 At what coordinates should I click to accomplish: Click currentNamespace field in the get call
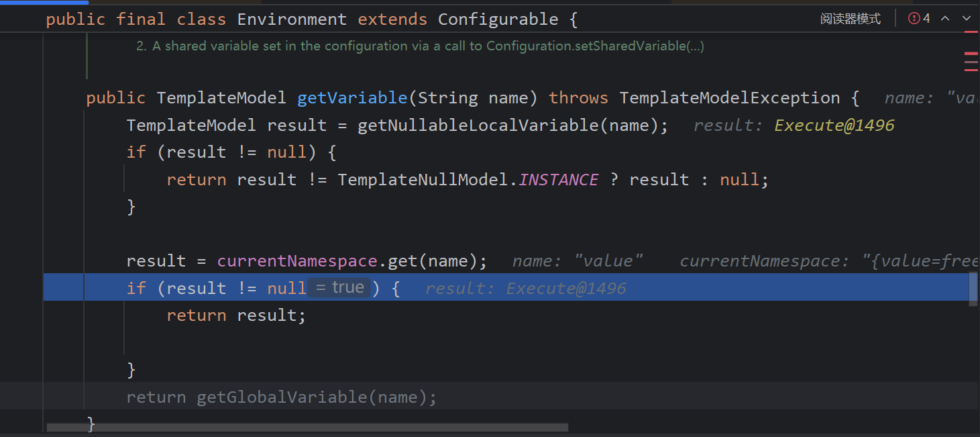pyautogui.click(x=297, y=261)
